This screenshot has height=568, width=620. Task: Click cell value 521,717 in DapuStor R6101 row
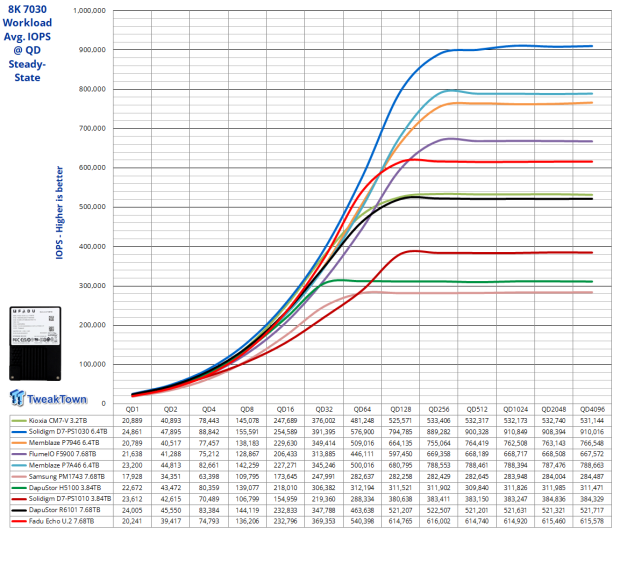[x=592, y=510]
